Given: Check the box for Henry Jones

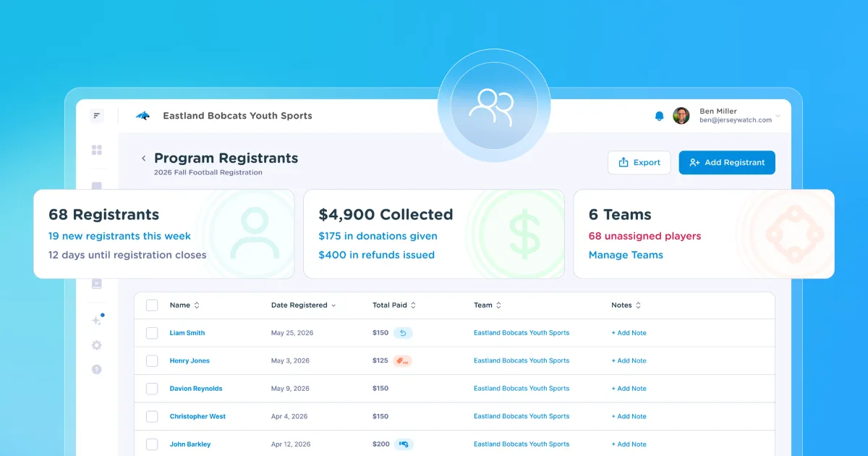Looking at the screenshot, I should 152,360.
